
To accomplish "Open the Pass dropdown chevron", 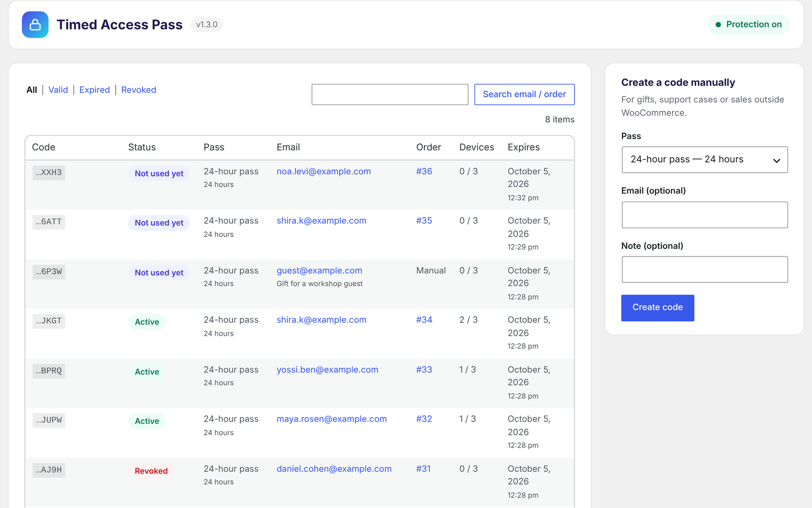I will pyautogui.click(x=776, y=161).
